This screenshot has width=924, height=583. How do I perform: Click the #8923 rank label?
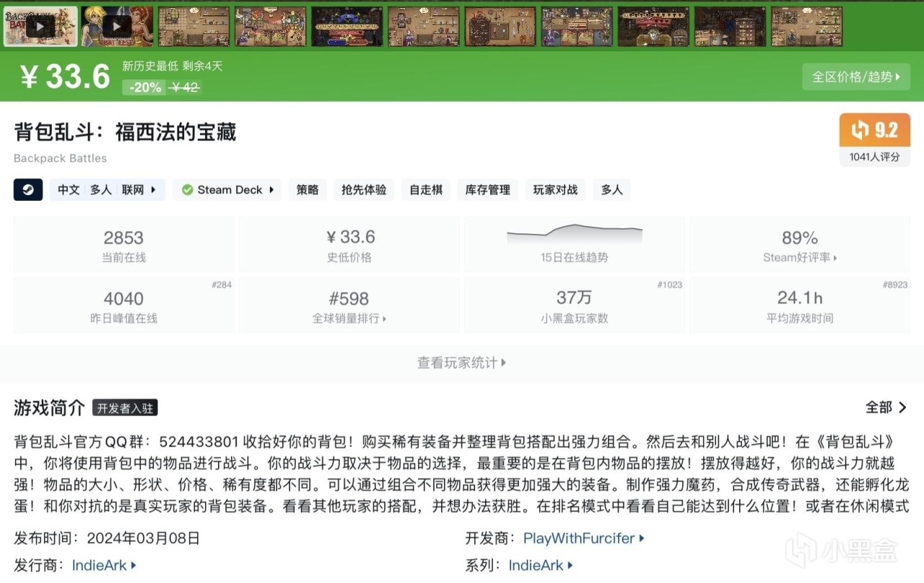[895, 285]
